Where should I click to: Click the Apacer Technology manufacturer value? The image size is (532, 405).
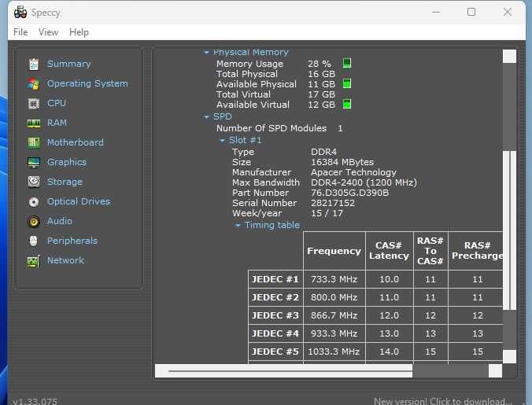(x=353, y=172)
